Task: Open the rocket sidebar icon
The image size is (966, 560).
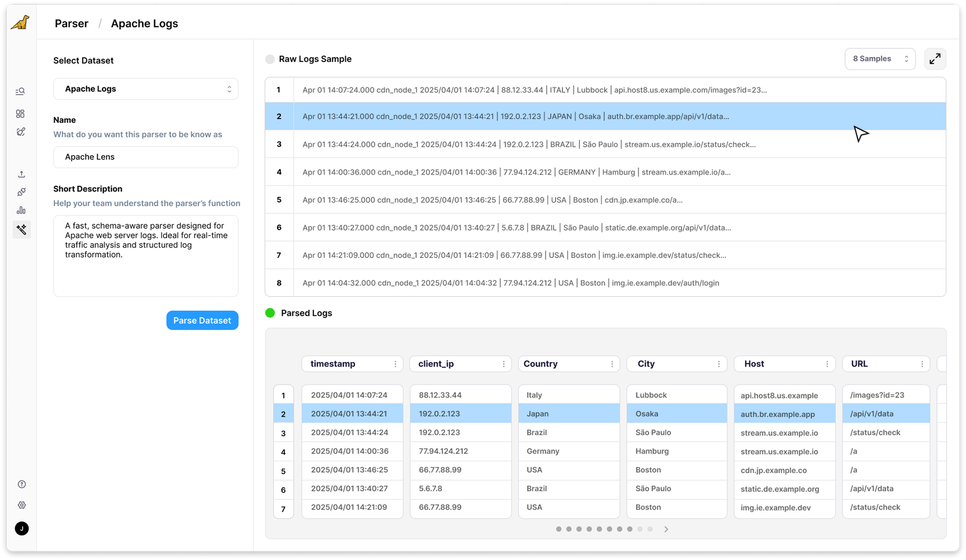Action: click(x=21, y=132)
